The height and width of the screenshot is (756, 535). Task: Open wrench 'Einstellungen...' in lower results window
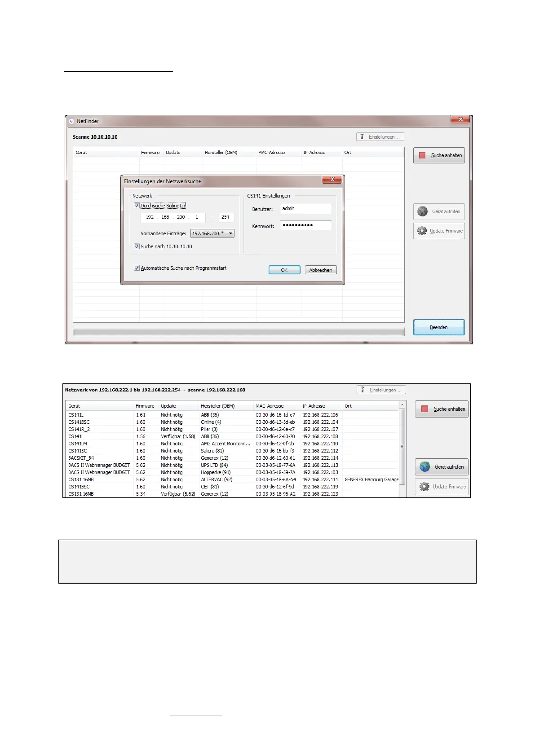click(381, 390)
